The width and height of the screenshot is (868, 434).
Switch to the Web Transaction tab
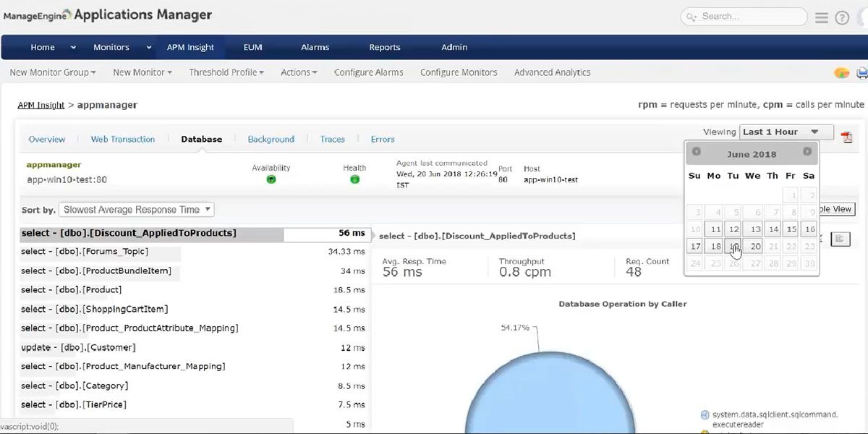coord(122,139)
